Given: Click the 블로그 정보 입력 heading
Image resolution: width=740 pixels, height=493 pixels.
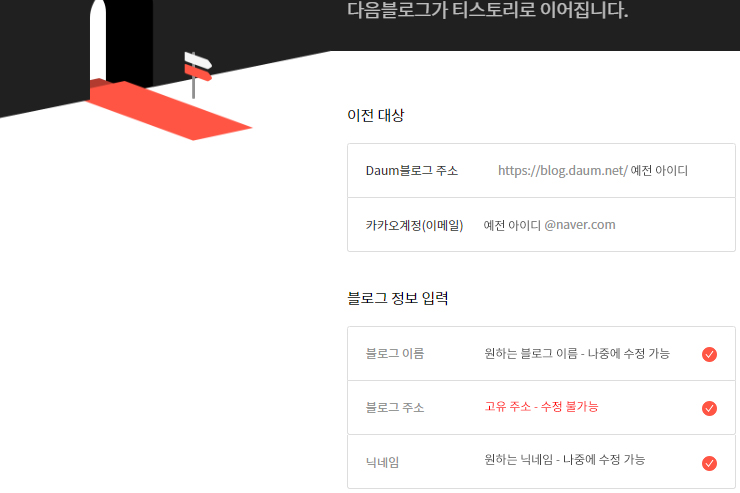Looking at the screenshot, I should tap(398, 298).
